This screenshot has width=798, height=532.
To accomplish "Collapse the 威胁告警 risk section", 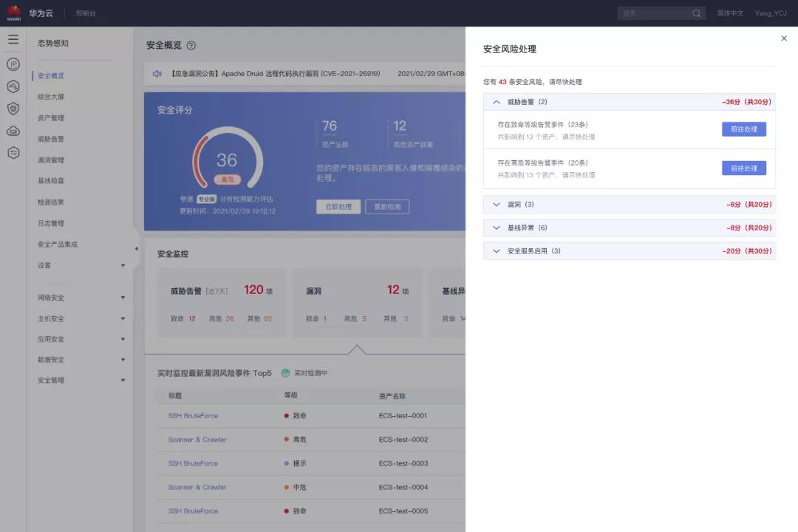I will [x=497, y=101].
